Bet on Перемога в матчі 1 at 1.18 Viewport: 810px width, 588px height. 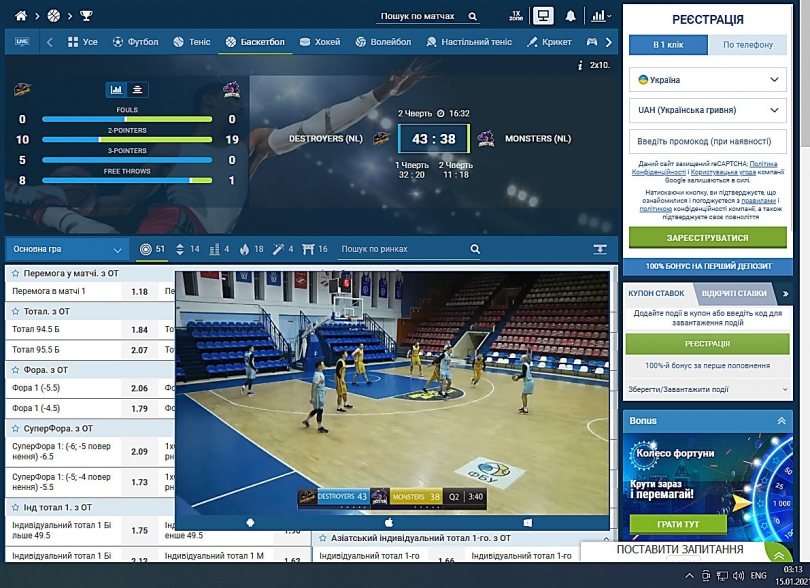pyautogui.click(x=139, y=291)
